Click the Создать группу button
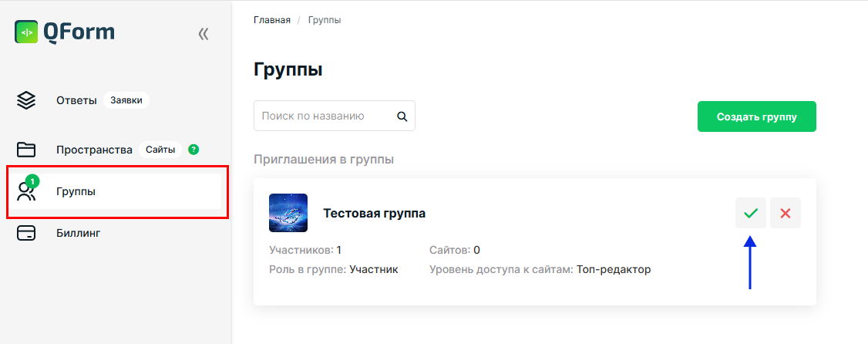 coord(757,116)
